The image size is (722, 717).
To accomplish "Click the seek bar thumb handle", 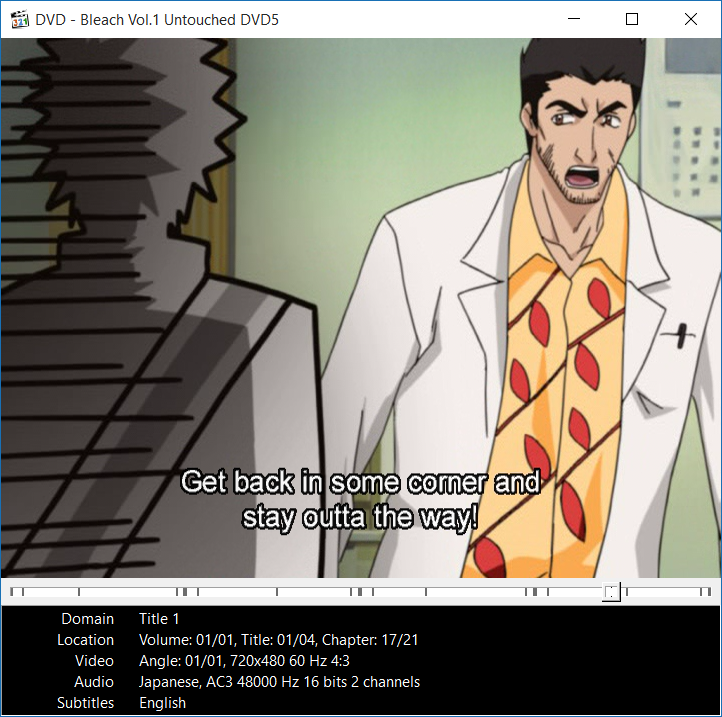I will (x=611, y=593).
